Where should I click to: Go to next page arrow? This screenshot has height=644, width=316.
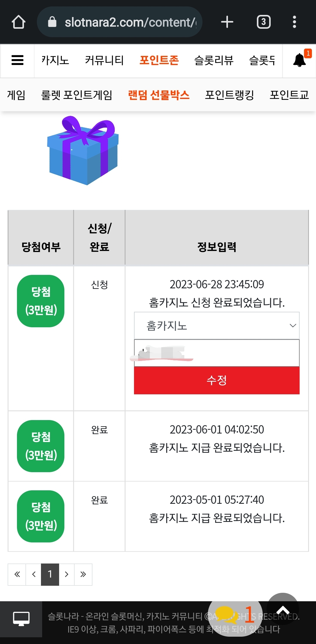pyautogui.click(x=67, y=574)
